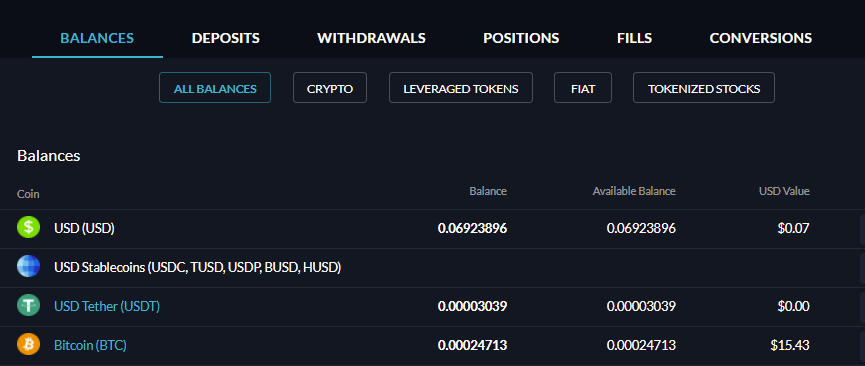Viewport: 865px width, 366px height.
Task: Show Leveraged Tokens balances
Action: pyautogui.click(x=461, y=88)
